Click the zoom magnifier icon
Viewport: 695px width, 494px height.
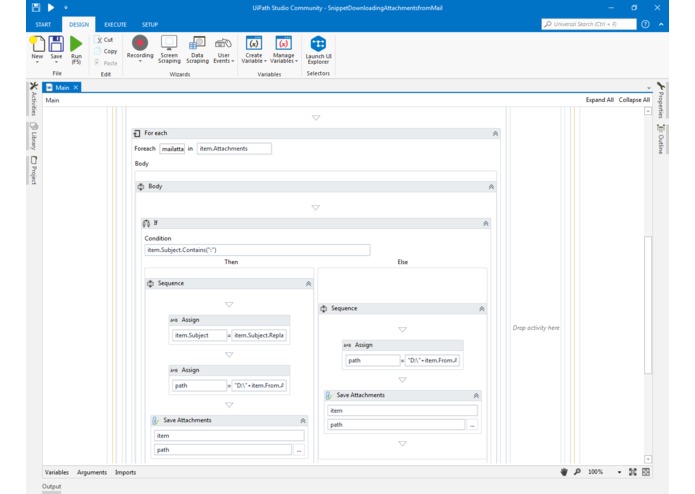click(577, 472)
